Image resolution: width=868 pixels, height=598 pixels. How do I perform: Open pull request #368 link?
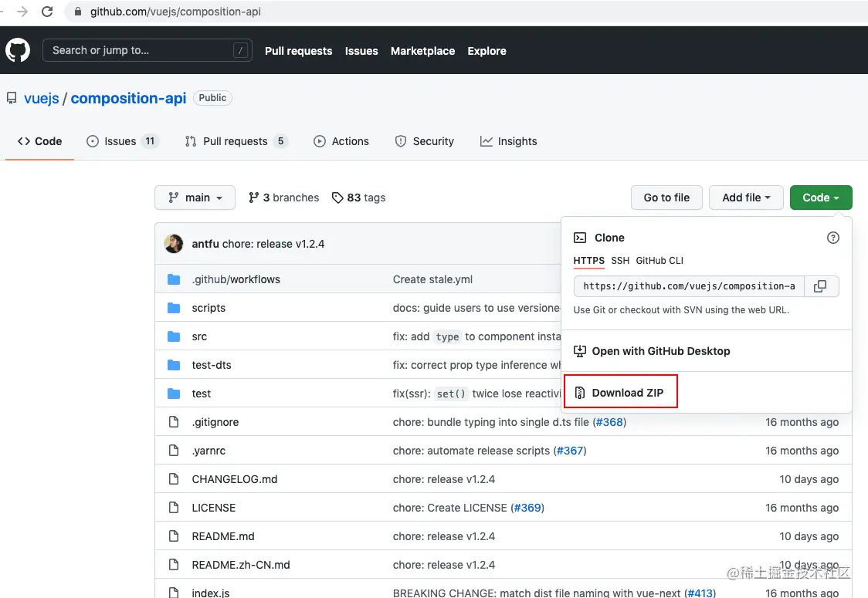pyautogui.click(x=609, y=422)
